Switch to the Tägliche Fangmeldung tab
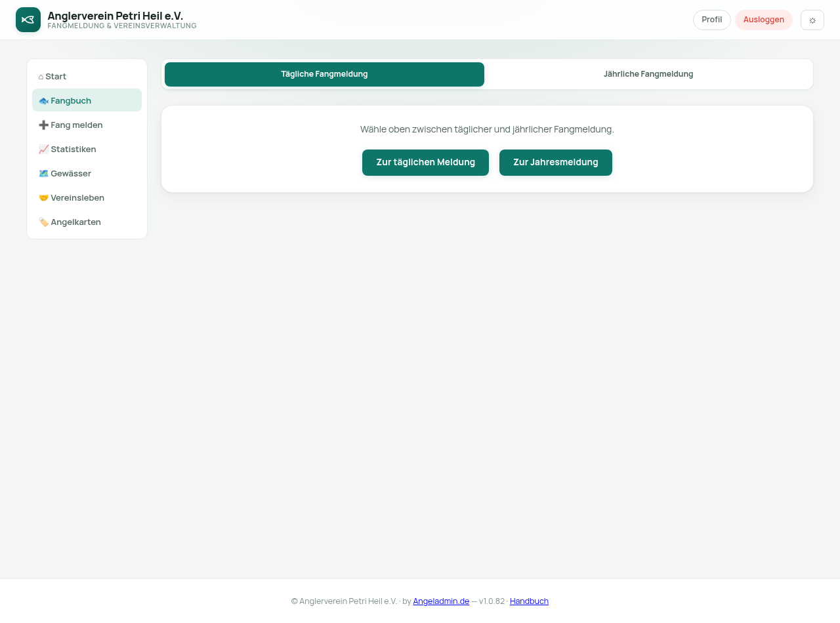840x623 pixels. (324, 74)
